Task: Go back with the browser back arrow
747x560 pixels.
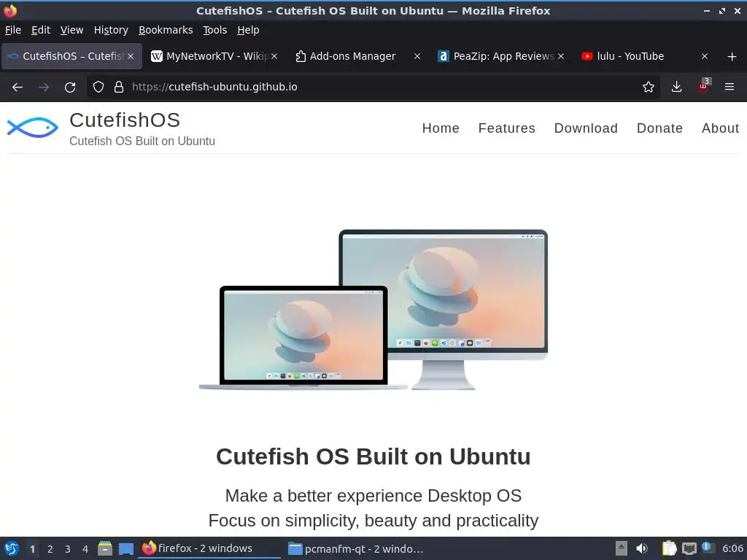Action: [18, 87]
